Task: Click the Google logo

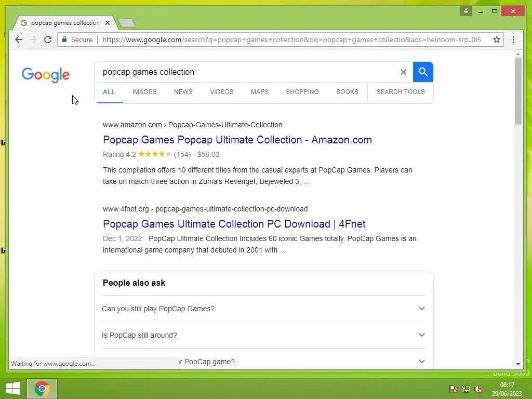Action: (46, 75)
